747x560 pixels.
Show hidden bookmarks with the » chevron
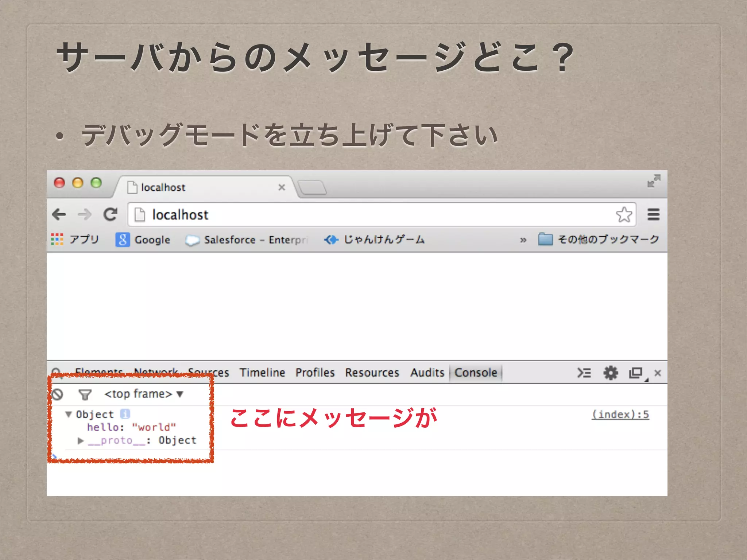tap(523, 240)
